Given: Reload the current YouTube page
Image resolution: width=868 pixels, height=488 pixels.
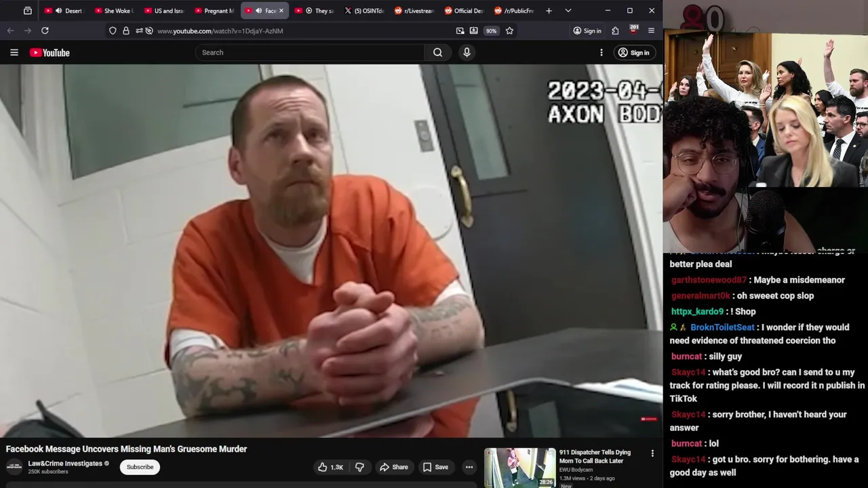Looking at the screenshot, I should click(x=45, y=30).
